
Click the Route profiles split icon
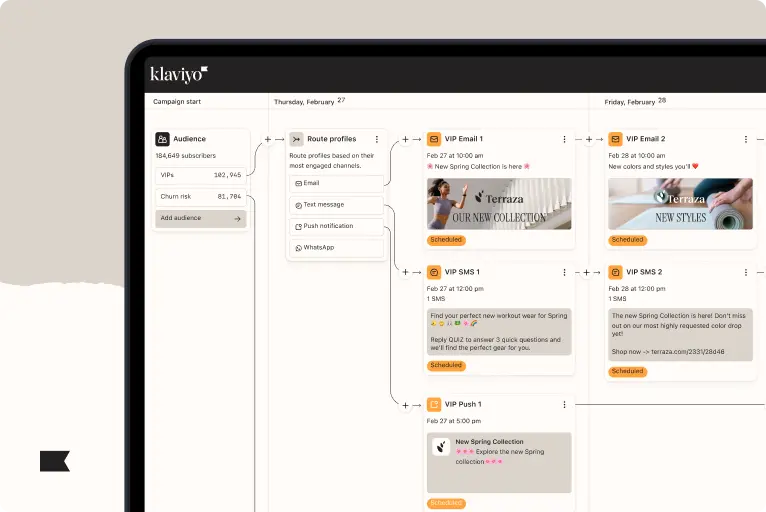point(296,139)
